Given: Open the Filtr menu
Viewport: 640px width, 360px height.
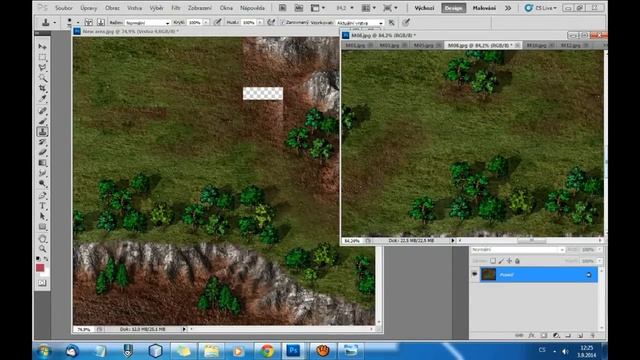Looking at the screenshot, I should (x=176, y=8).
